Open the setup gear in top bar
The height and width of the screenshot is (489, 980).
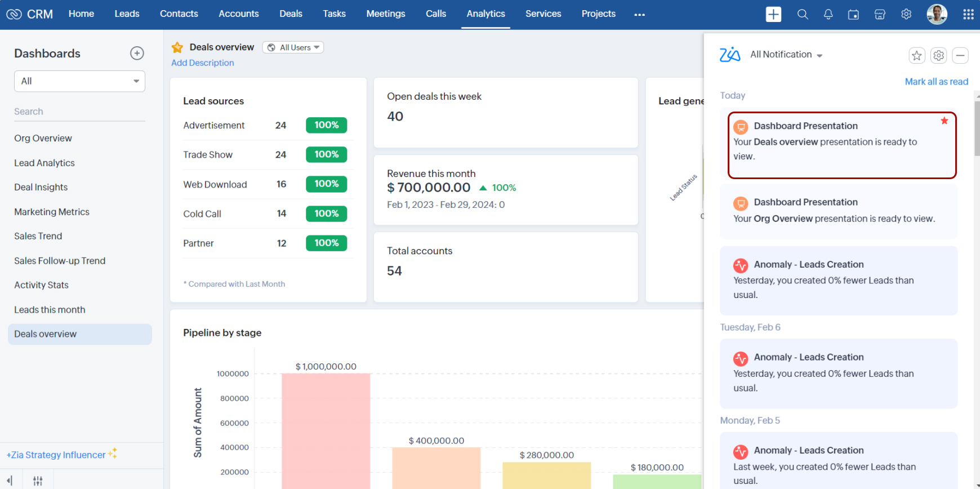pos(906,15)
